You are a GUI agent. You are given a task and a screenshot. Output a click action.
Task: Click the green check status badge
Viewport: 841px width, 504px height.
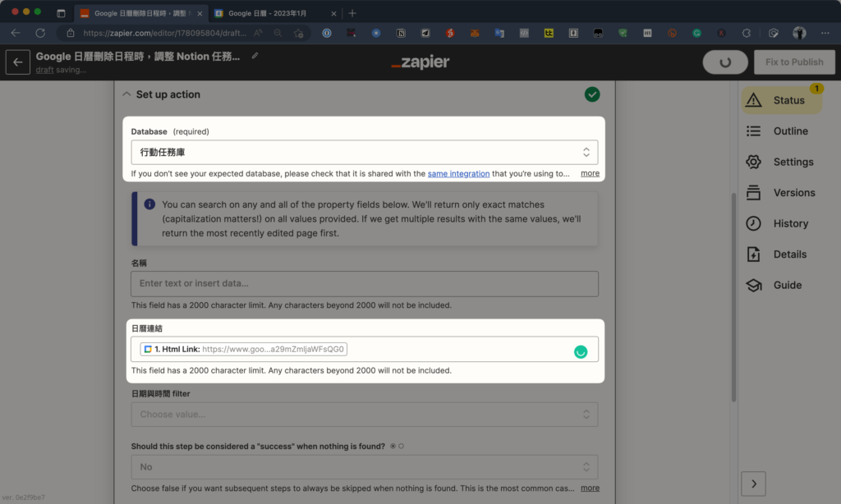click(x=592, y=94)
